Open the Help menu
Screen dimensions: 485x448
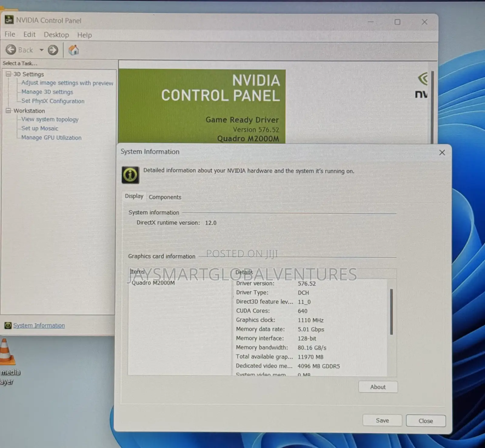click(85, 35)
